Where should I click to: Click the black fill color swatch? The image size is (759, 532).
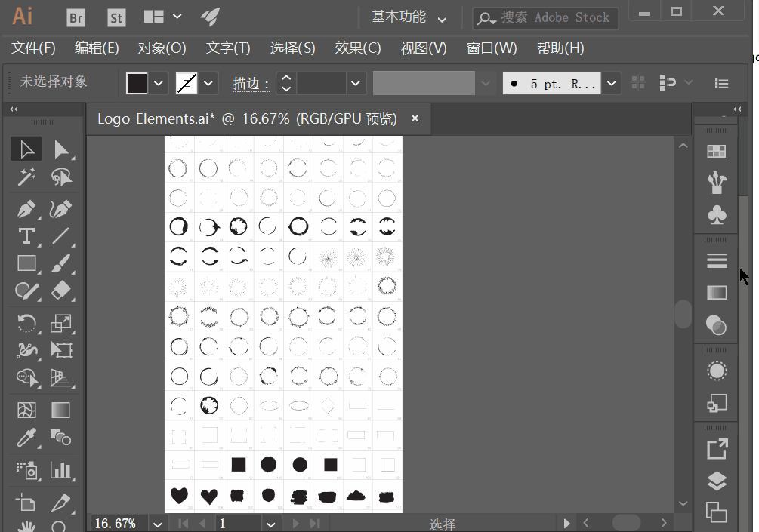(137, 83)
